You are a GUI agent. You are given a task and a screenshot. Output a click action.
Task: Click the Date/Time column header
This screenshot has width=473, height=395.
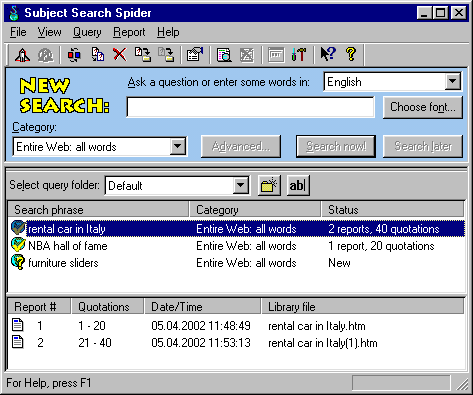pyautogui.click(x=203, y=307)
